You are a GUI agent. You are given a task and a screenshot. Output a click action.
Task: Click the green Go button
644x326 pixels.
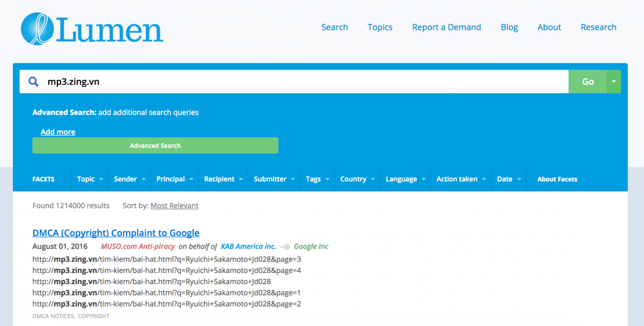click(x=588, y=81)
